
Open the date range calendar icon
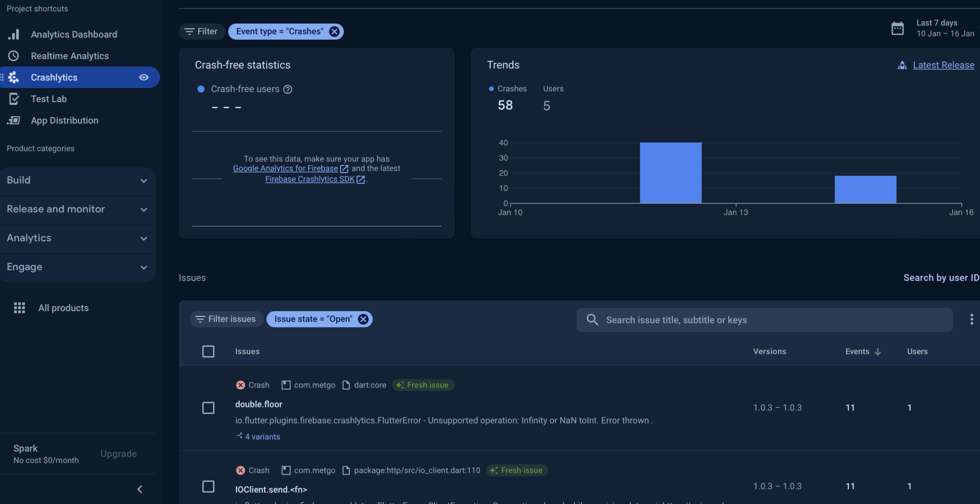point(897,28)
